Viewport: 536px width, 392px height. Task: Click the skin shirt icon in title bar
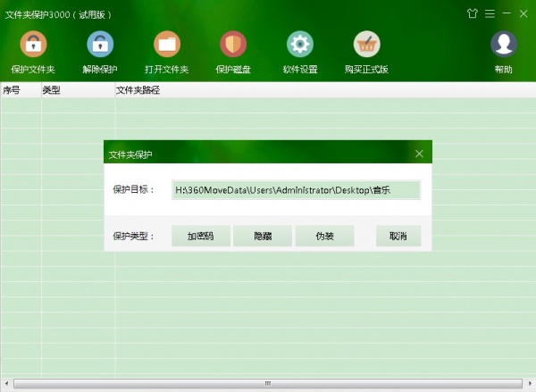[x=472, y=13]
